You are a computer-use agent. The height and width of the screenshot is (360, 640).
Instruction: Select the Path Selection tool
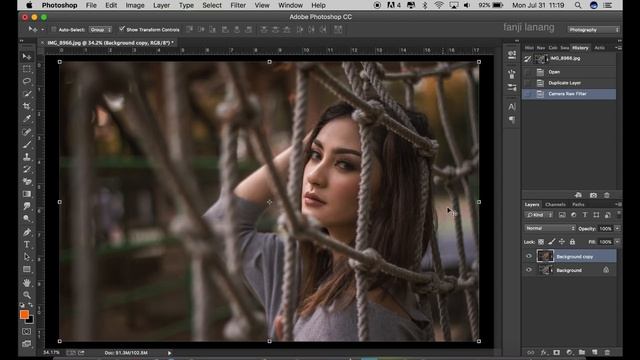pos(27,257)
